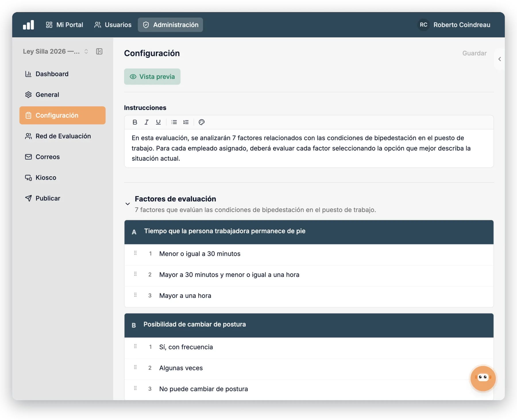Click inside the Instrucciones text area
Viewport: 517px width, 420px height.
[x=309, y=148]
